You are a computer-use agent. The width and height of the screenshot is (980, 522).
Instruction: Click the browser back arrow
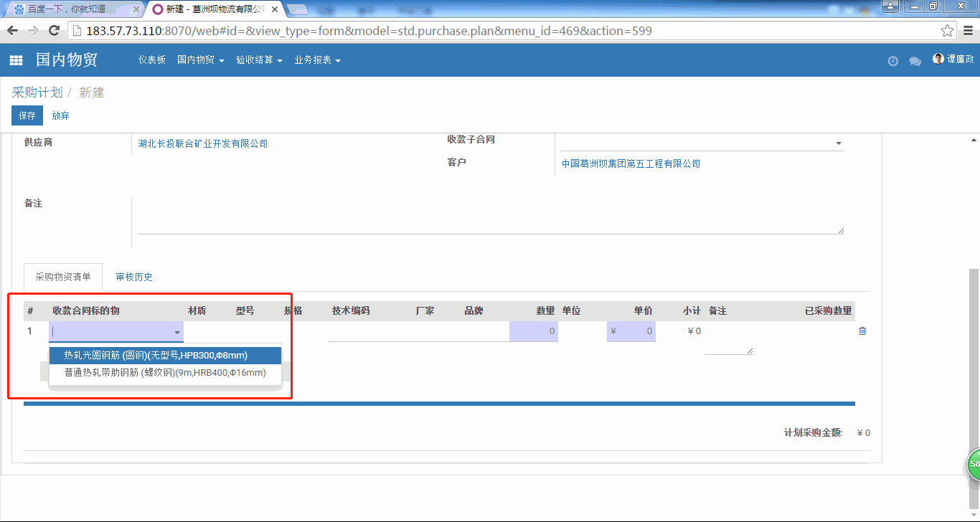tap(12, 31)
